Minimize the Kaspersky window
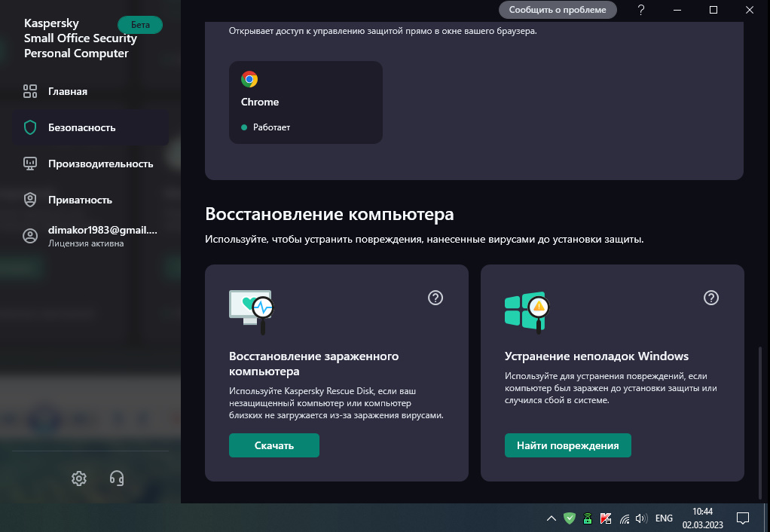Viewport: 770px width, 532px height. (677, 10)
